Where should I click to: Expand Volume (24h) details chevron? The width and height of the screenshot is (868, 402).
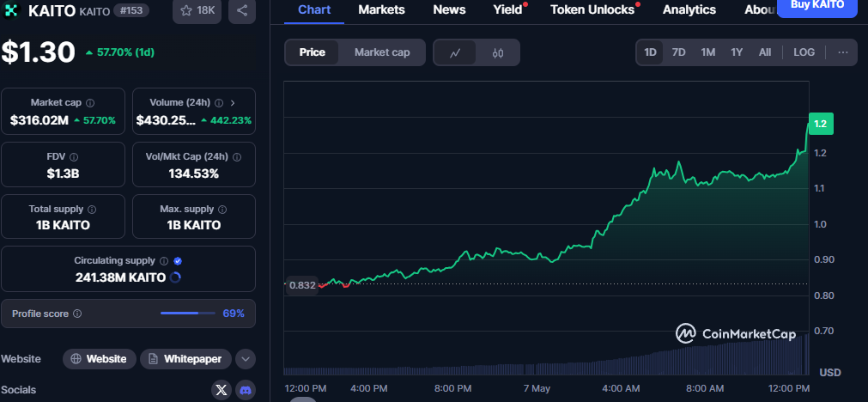pyautogui.click(x=233, y=103)
